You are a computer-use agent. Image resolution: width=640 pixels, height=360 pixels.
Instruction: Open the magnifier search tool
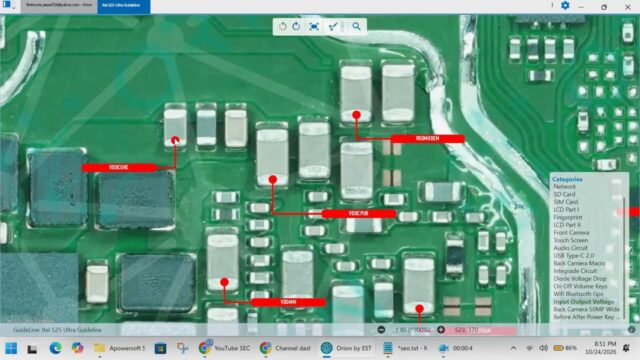pos(356,27)
